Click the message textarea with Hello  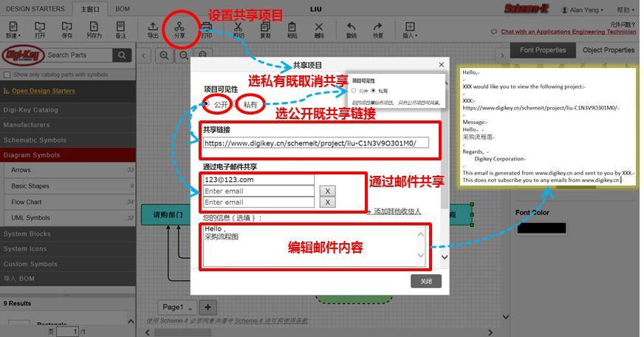coord(314,247)
